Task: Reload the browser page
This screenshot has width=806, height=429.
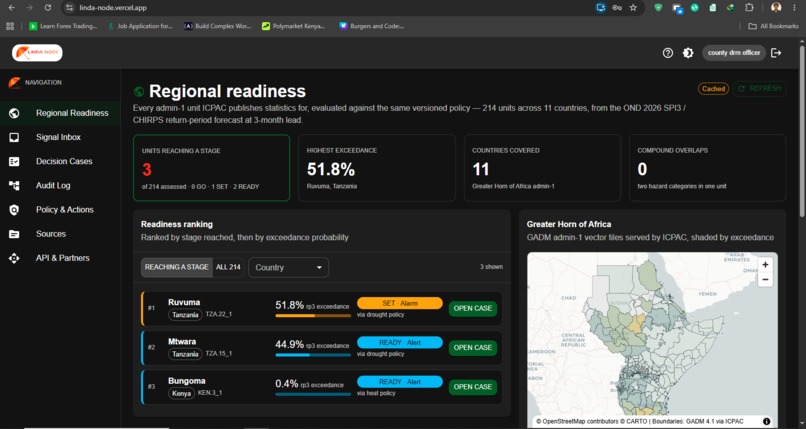Action: click(47, 8)
